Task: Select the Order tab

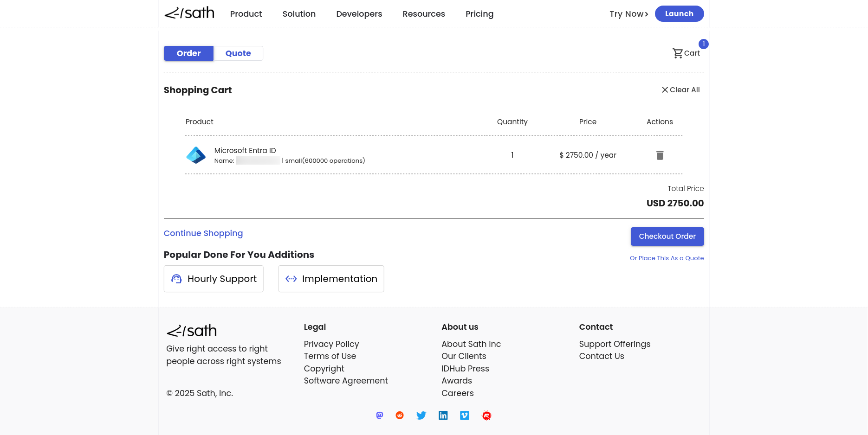Action: pos(188,53)
